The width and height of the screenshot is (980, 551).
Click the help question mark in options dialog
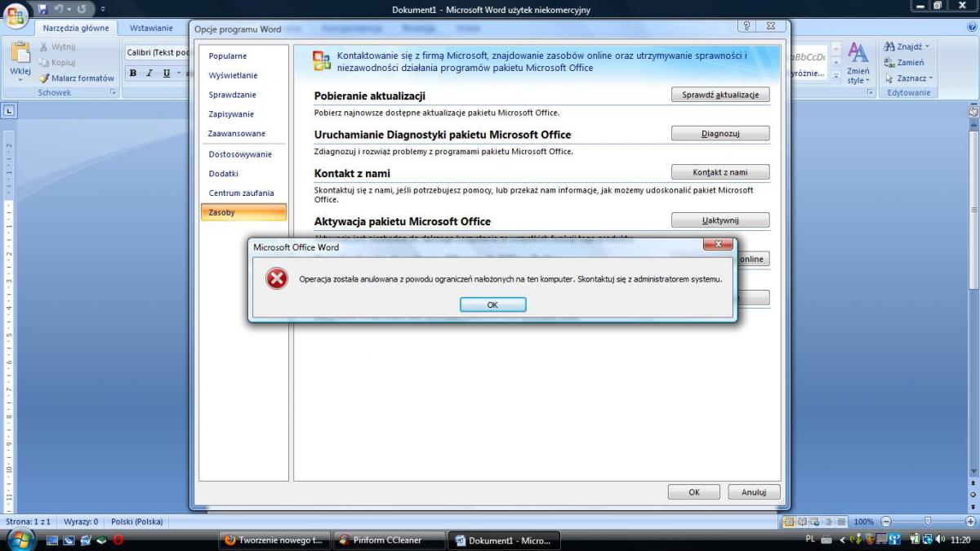[x=747, y=26]
